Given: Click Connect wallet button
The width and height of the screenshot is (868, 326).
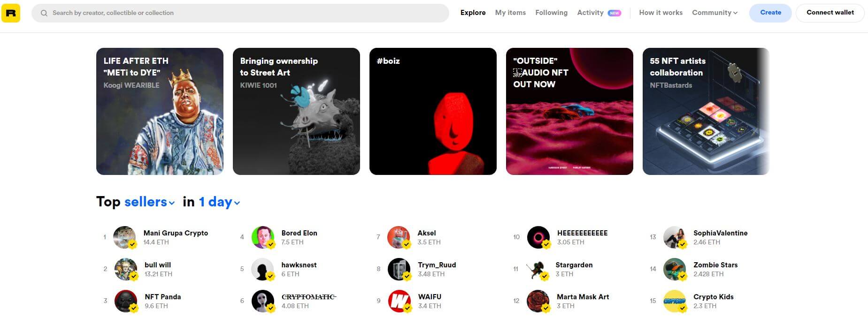Looking at the screenshot, I should (x=830, y=13).
